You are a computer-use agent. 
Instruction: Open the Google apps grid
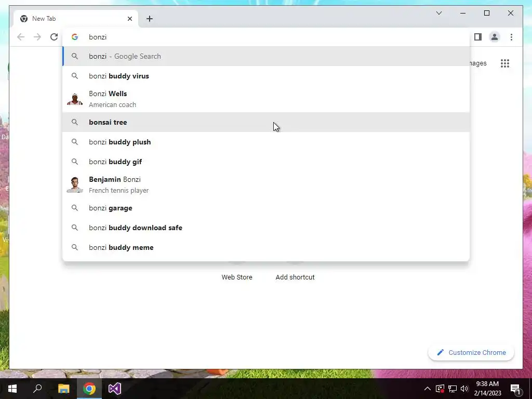tap(505, 63)
